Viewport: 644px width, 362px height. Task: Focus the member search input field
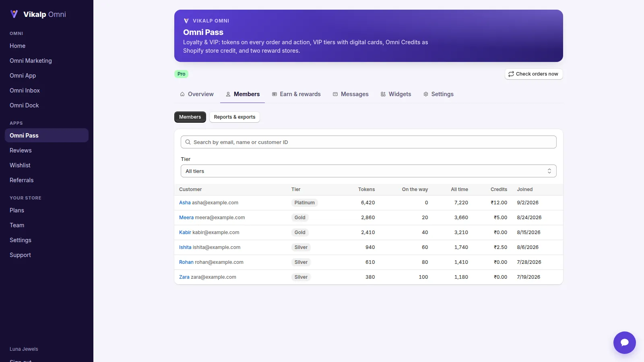[368, 142]
